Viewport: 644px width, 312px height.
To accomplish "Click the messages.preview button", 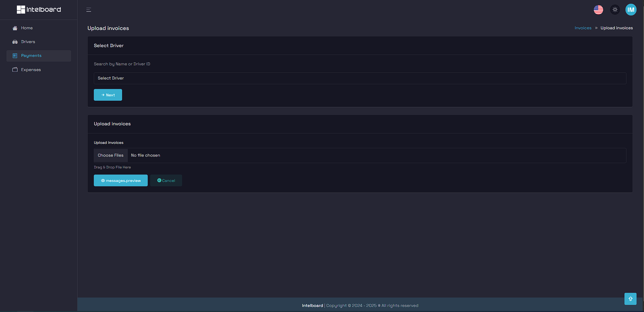I will tap(120, 180).
